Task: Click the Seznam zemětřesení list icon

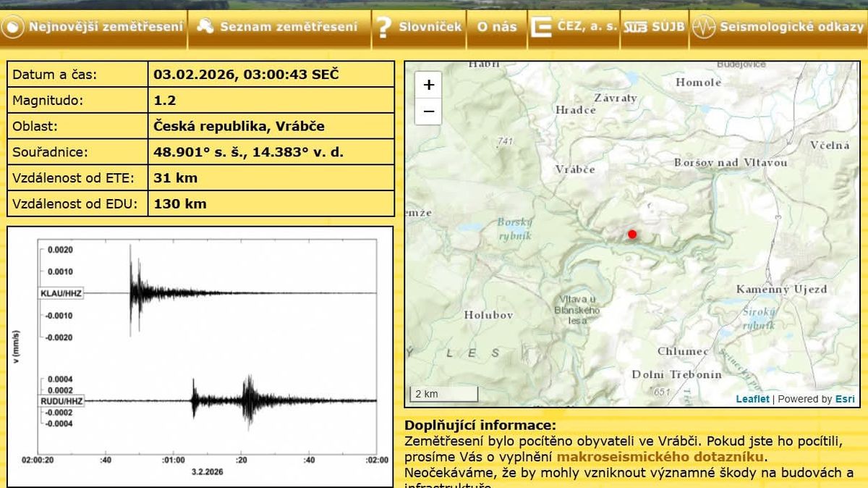Action: (205, 27)
